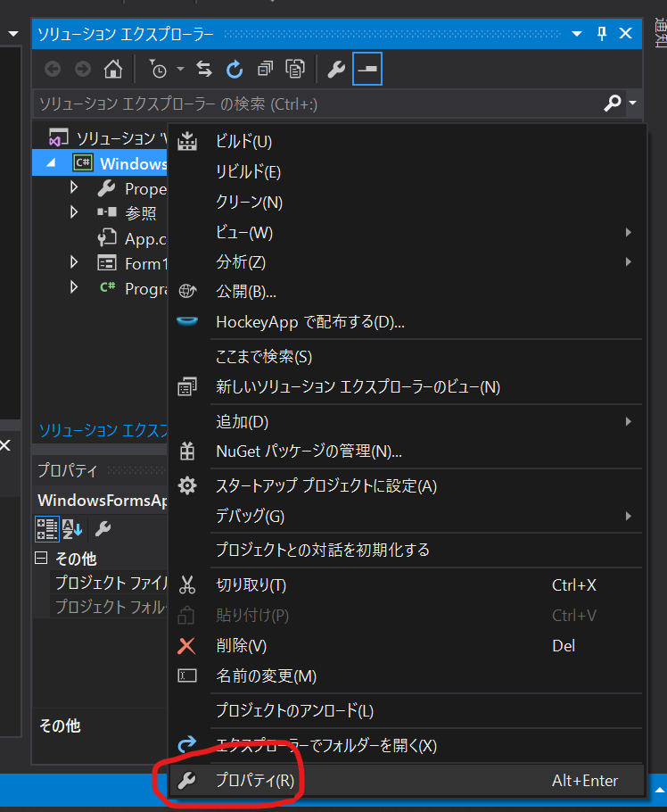Choose リビルド(E) menu item
667x812 pixels.
408,172
